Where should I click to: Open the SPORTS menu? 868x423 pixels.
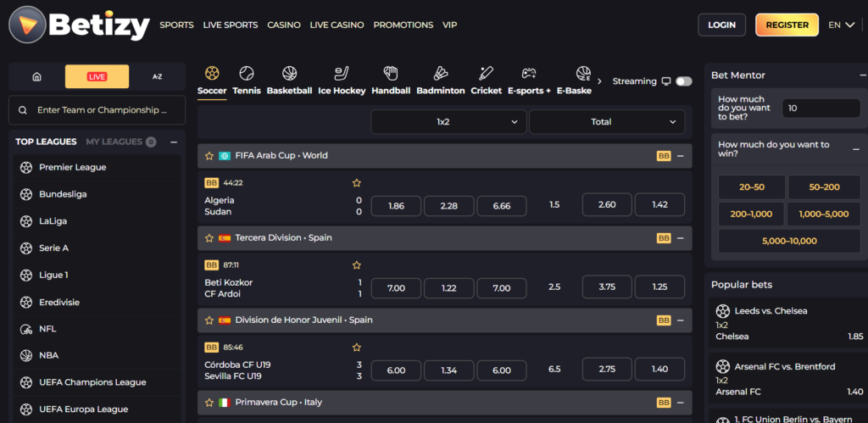[176, 25]
